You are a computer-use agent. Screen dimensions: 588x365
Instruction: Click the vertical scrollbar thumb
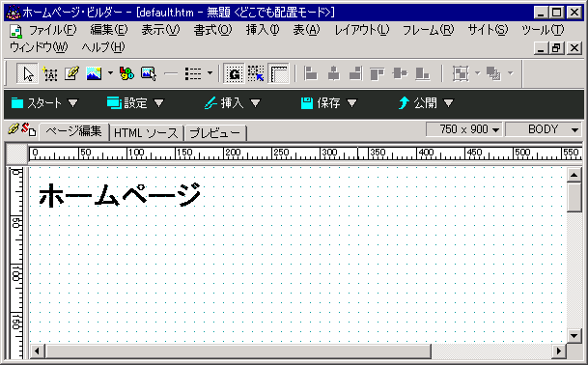[x=574, y=197]
